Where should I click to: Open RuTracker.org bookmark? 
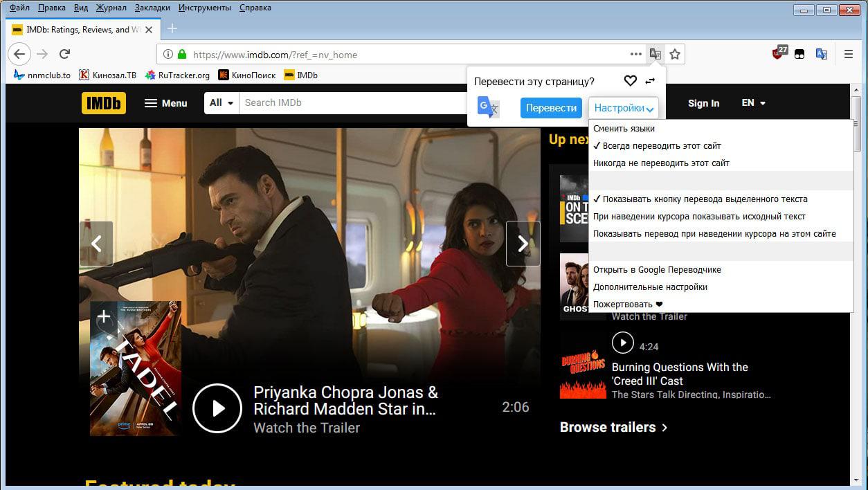(x=177, y=75)
